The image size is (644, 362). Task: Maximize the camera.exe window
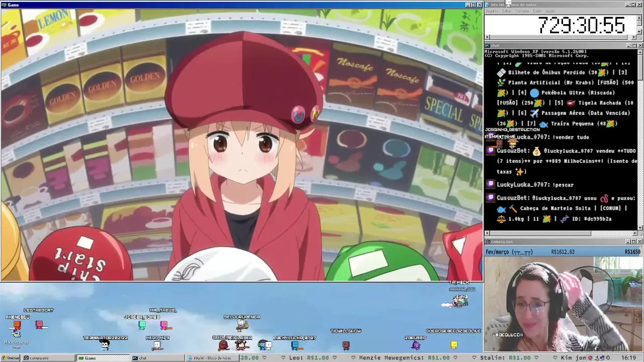(634, 242)
